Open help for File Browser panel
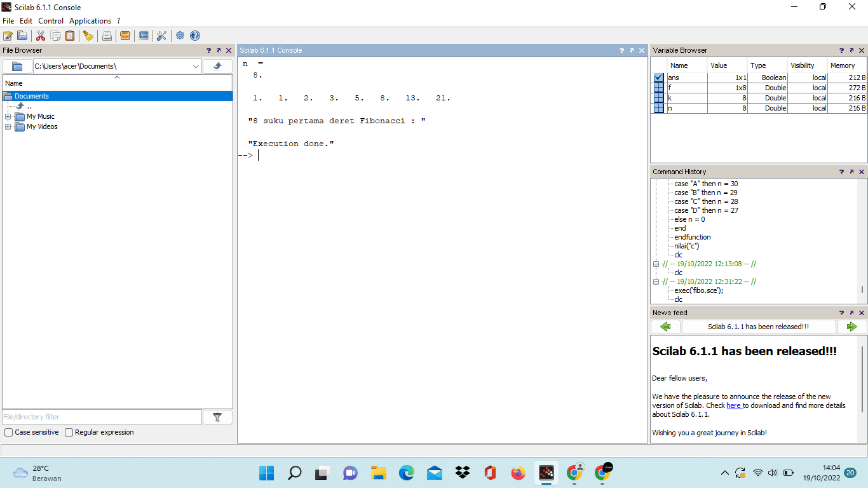 208,50
